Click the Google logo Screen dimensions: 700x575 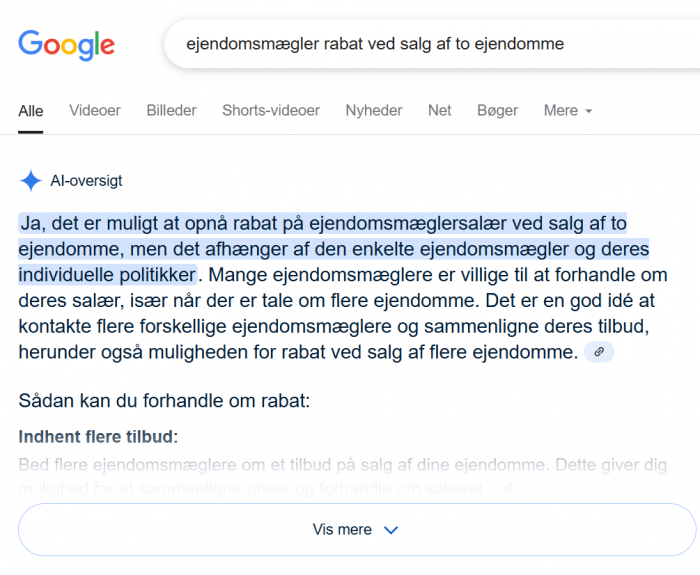pyautogui.click(x=66, y=44)
